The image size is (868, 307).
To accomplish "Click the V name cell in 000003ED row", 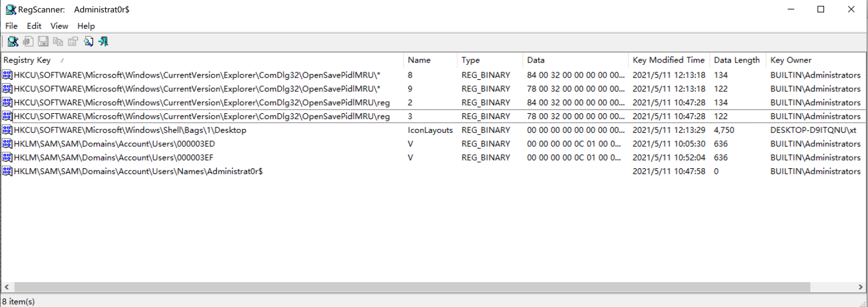I will (x=410, y=144).
